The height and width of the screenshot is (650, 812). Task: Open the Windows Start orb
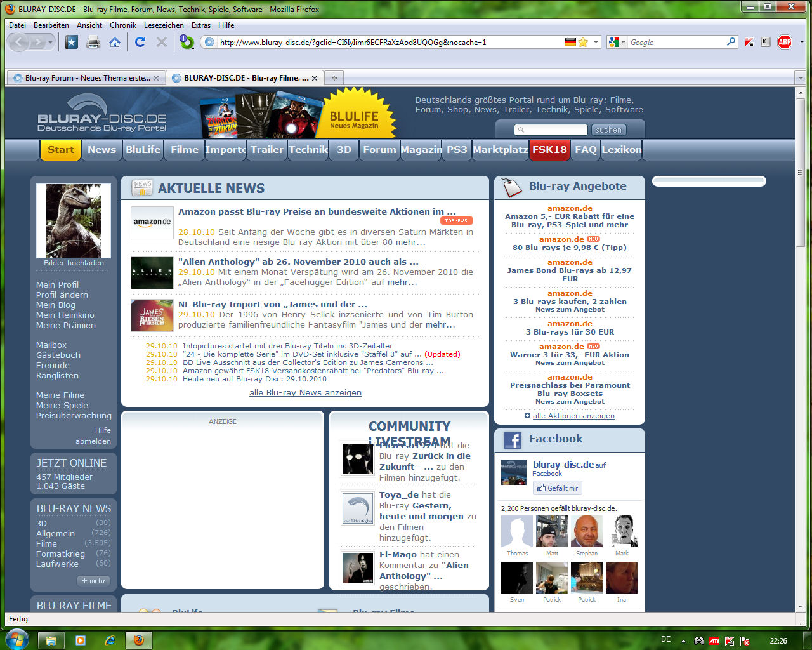coord(16,639)
